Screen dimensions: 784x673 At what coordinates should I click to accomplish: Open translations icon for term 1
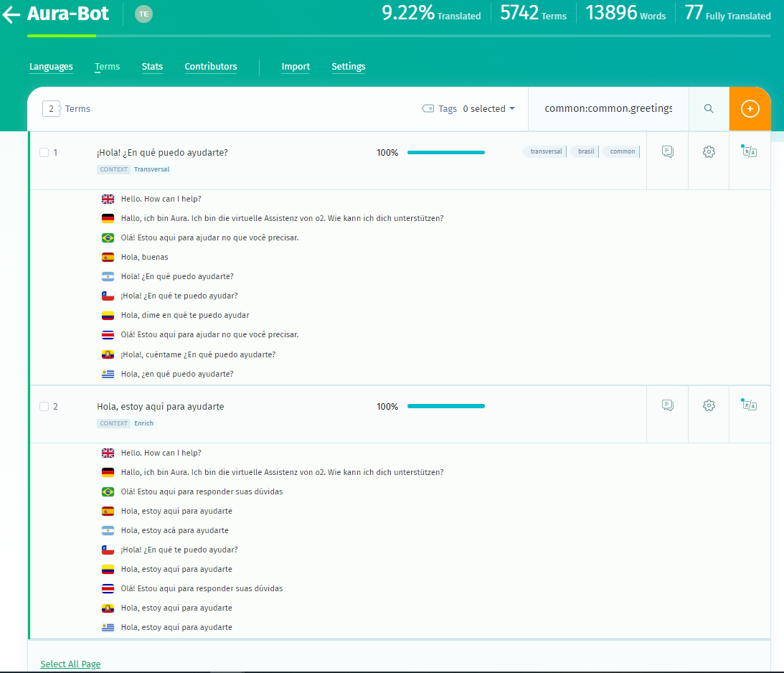click(749, 151)
